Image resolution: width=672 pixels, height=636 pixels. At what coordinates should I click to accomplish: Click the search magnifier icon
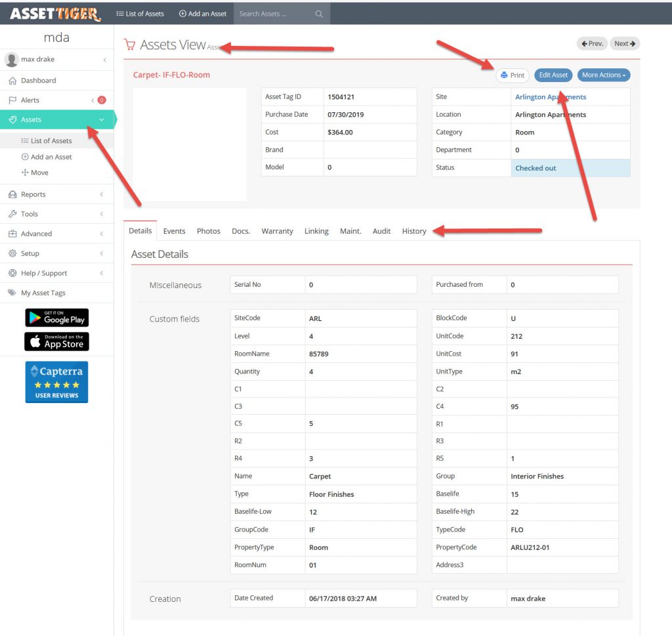point(319,14)
